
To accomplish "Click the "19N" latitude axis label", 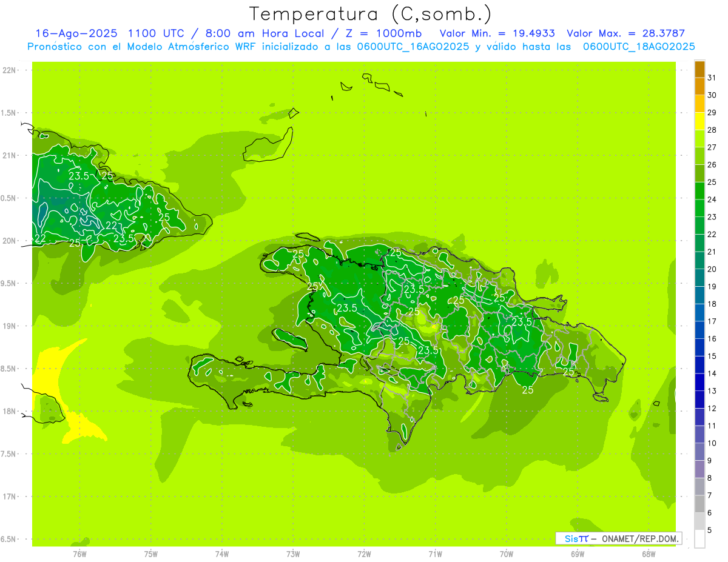I will tap(10, 326).
